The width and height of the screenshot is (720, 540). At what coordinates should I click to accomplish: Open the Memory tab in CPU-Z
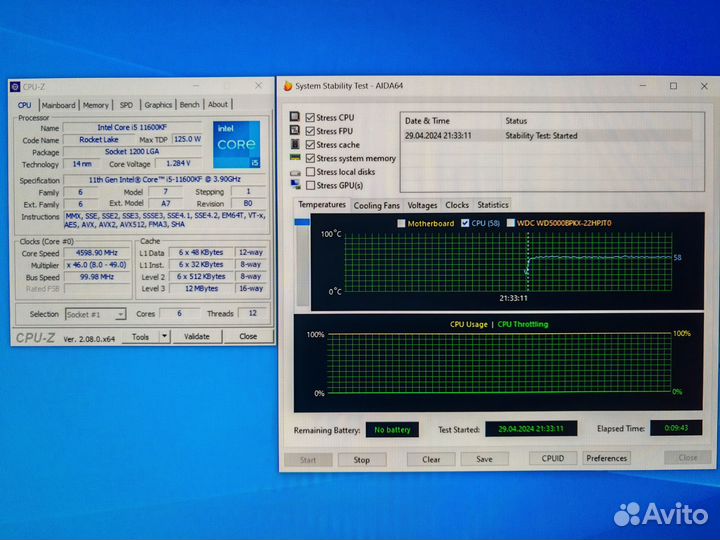coord(96,105)
